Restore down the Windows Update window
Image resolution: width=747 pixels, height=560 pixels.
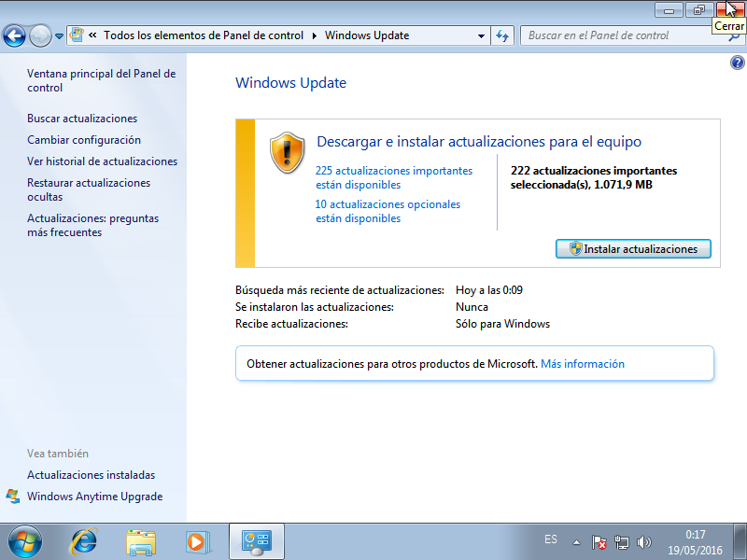698,9
